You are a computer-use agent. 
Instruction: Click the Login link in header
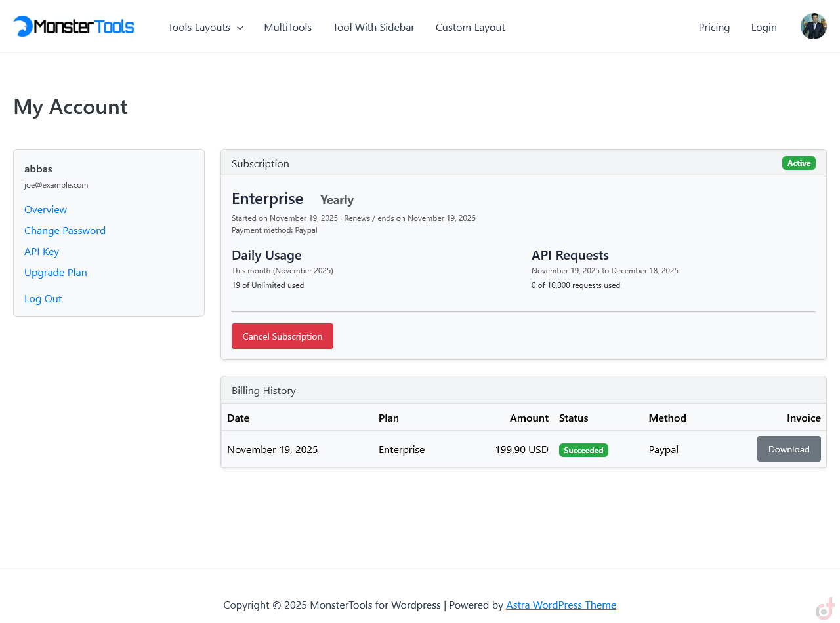(764, 28)
